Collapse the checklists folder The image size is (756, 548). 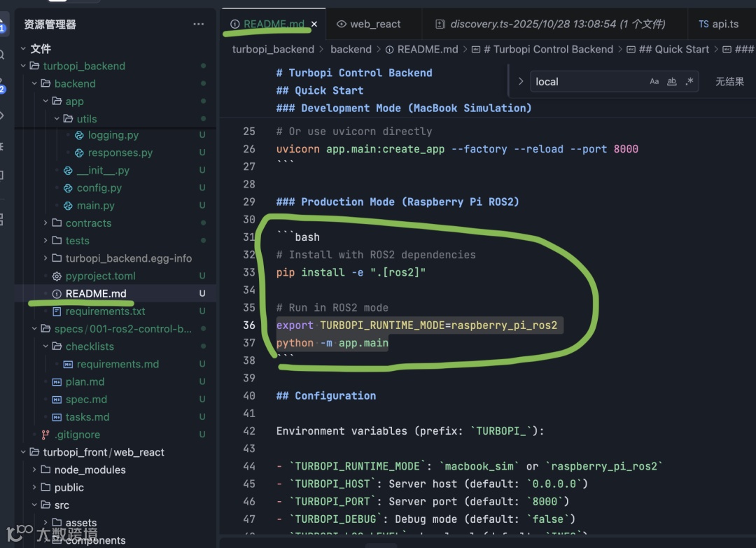45,346
